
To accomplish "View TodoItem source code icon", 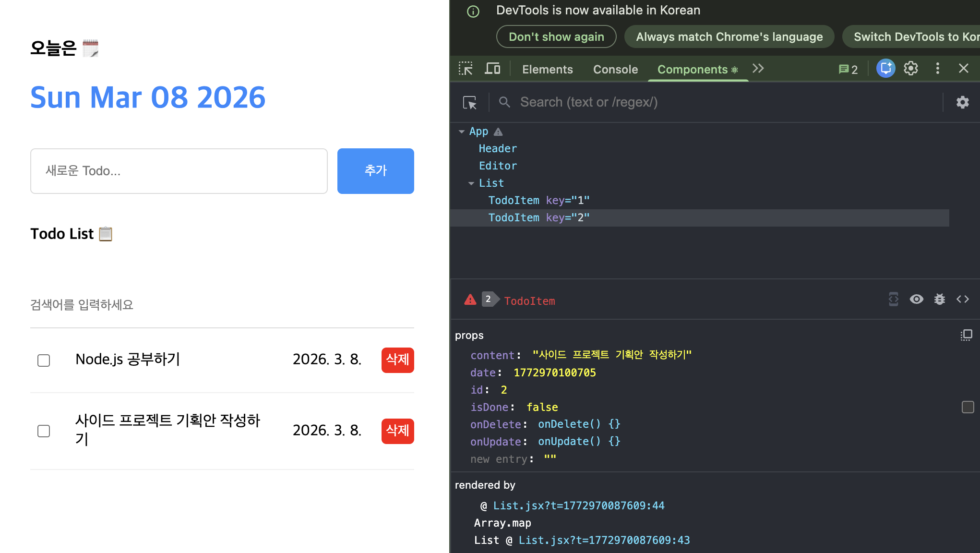I will tap(962, 300).
